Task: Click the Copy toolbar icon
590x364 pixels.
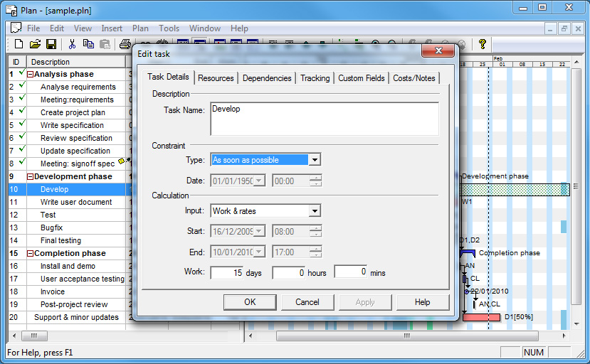Action: coord(88,44)
